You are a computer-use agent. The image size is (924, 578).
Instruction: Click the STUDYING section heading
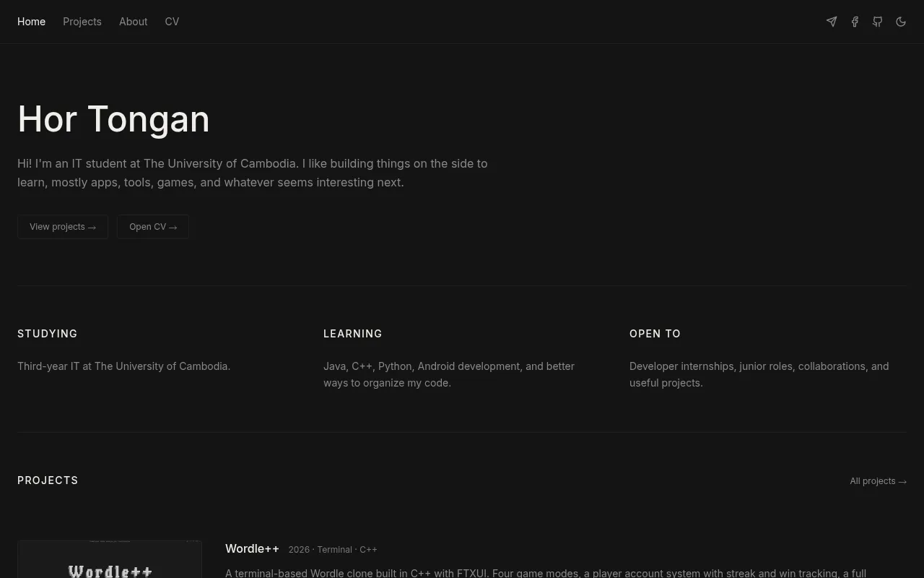(x=47, y=334)
